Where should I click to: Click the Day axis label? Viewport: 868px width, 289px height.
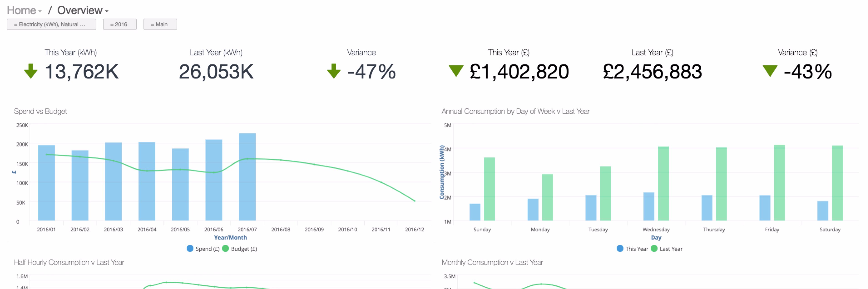(x=656, y=238)
